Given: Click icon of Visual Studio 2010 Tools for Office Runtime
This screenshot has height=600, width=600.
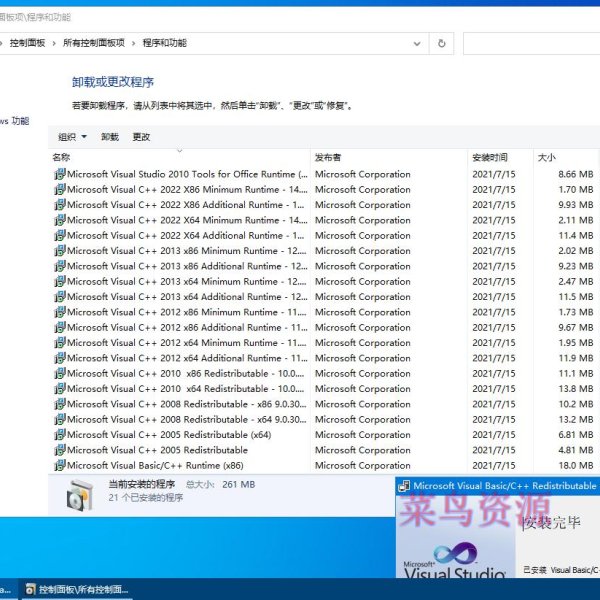Looking at the screenshot, I should click(x=60, y=174).
